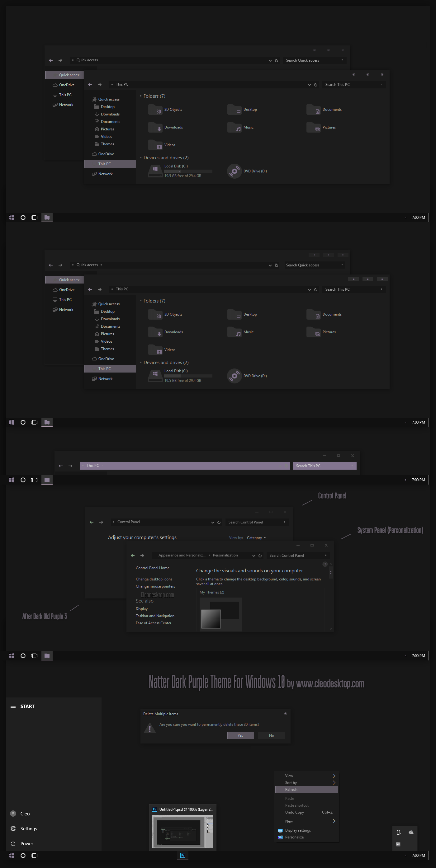Select the theme thumbnail under My Themes
Image resolution: width=436 pixels, height=868 pixels.
click(x=220, y=614)
